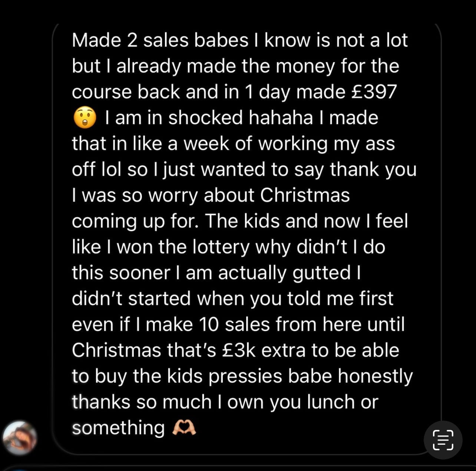This screenshot has height=471, width=476.
Task: Click the heart hands emoji
Action: 184,428
